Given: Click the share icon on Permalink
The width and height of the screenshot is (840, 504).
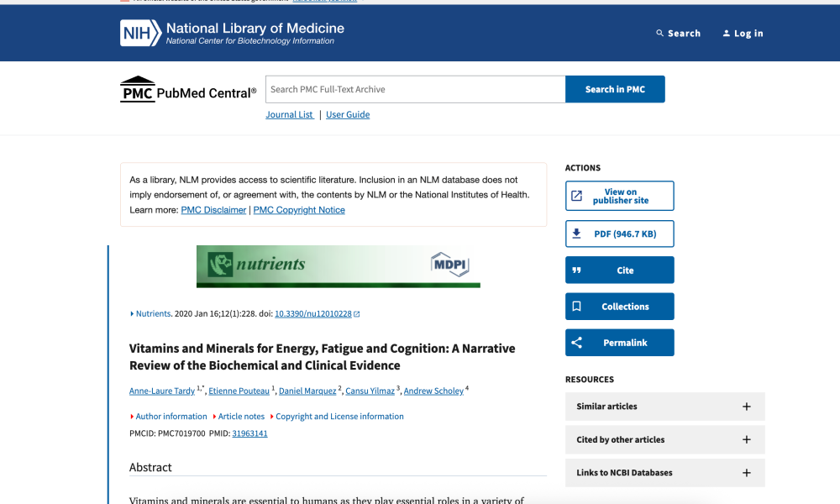Looking at the screenshot, I should (576, 343).
